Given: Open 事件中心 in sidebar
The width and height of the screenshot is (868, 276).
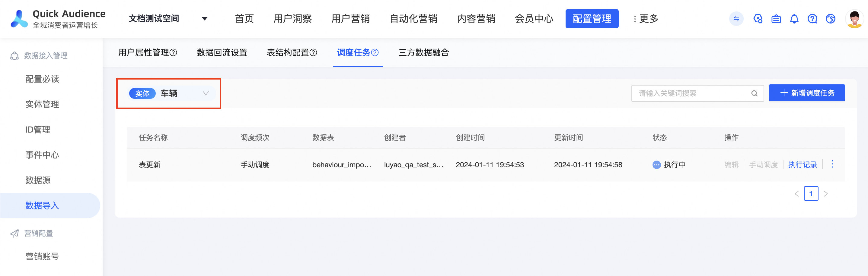Looking at the screenshot, I should click(x=42, y=155).
